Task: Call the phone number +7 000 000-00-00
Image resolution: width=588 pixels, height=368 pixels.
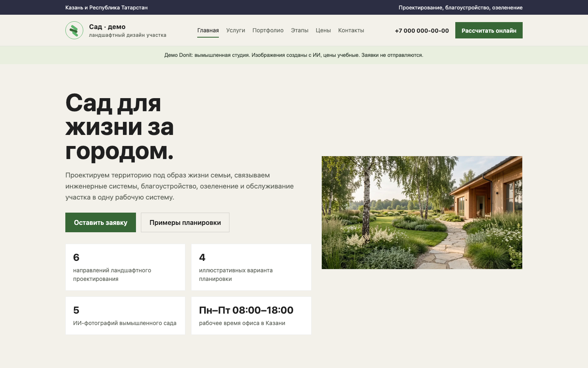Action: click(x=422, y=31)
